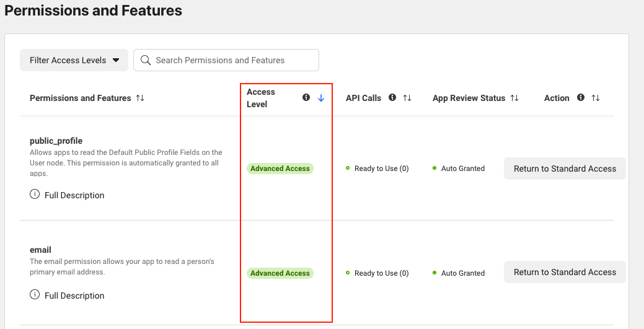Return email permission to Standard Access

565,272
